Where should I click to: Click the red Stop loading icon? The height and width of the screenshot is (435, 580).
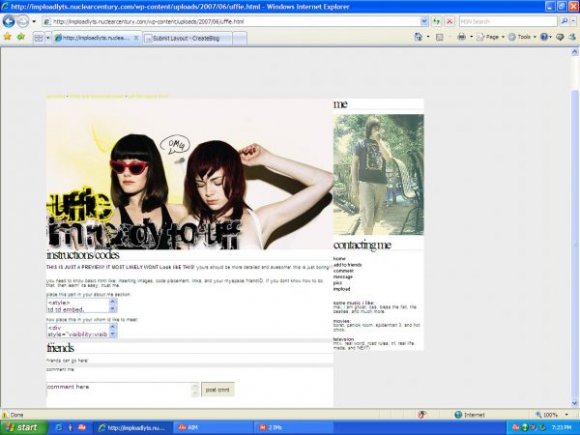pos(449,21)
